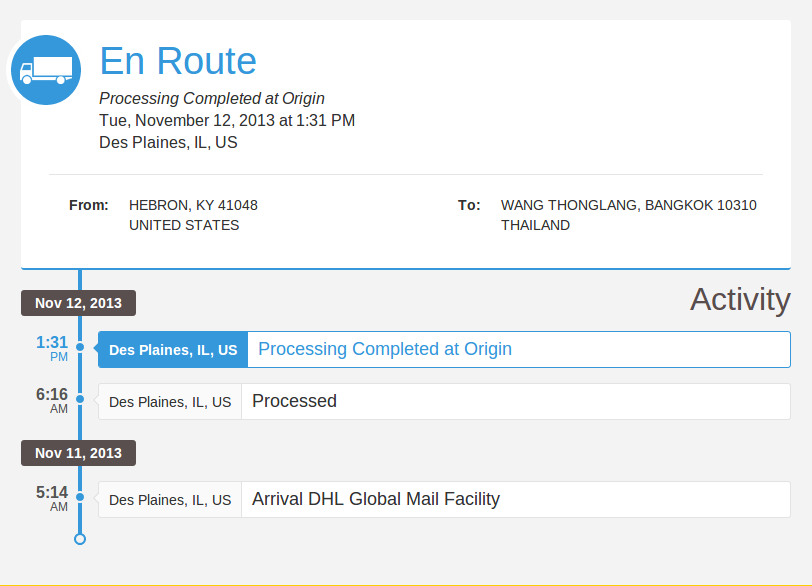
Task: Click the Tue, November 12, 2013 timestamp
Action: 227,121
